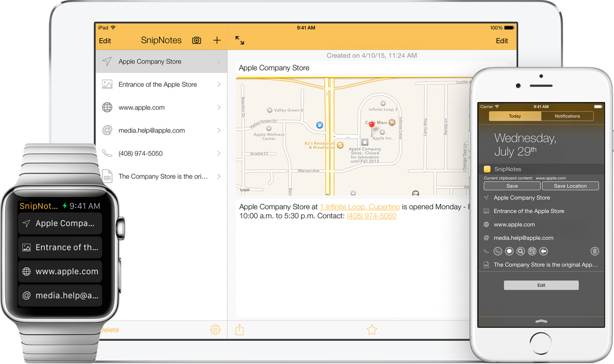Tap the Apple Company Store map marker
The height and width of the screenshot is (364, 614).
[365, 142]
